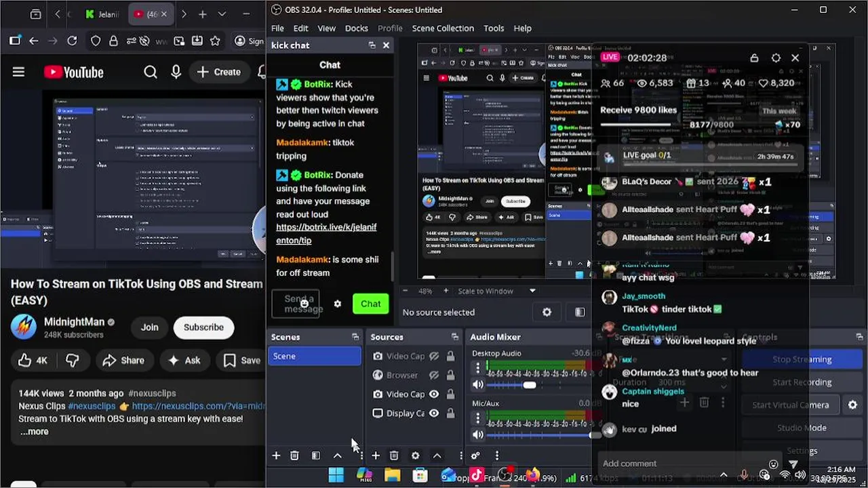Open Desktop Audio three-dot options menu

[x=478, y=368]
